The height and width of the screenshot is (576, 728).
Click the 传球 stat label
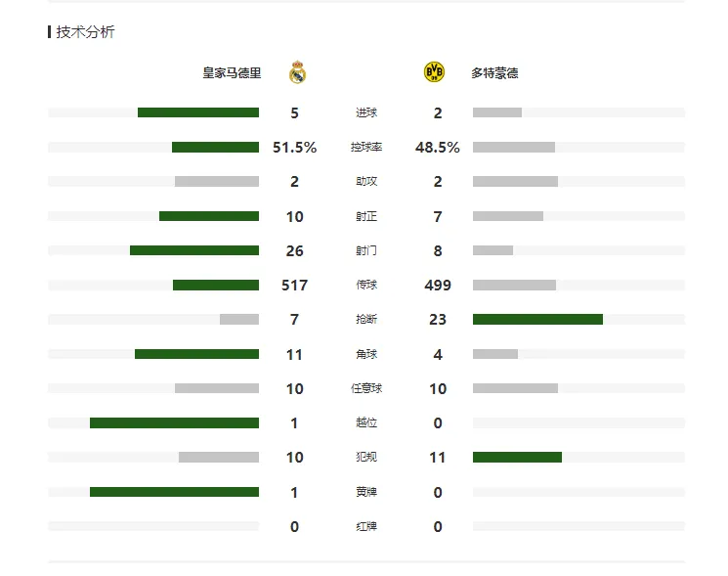[366, 285]
